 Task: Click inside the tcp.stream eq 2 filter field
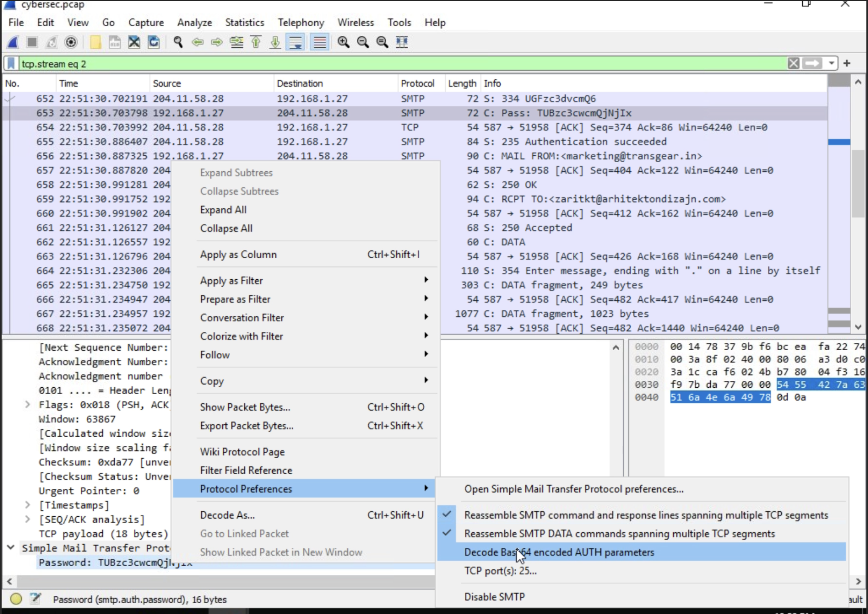402,64
